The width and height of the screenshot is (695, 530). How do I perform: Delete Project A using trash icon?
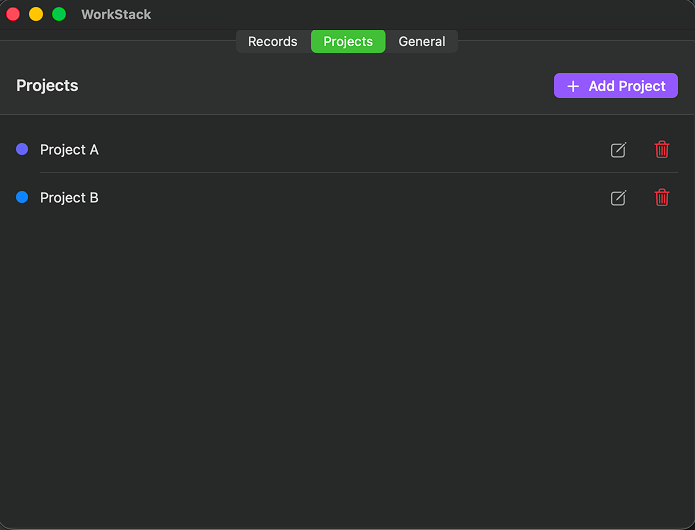[x=662, y=149]
